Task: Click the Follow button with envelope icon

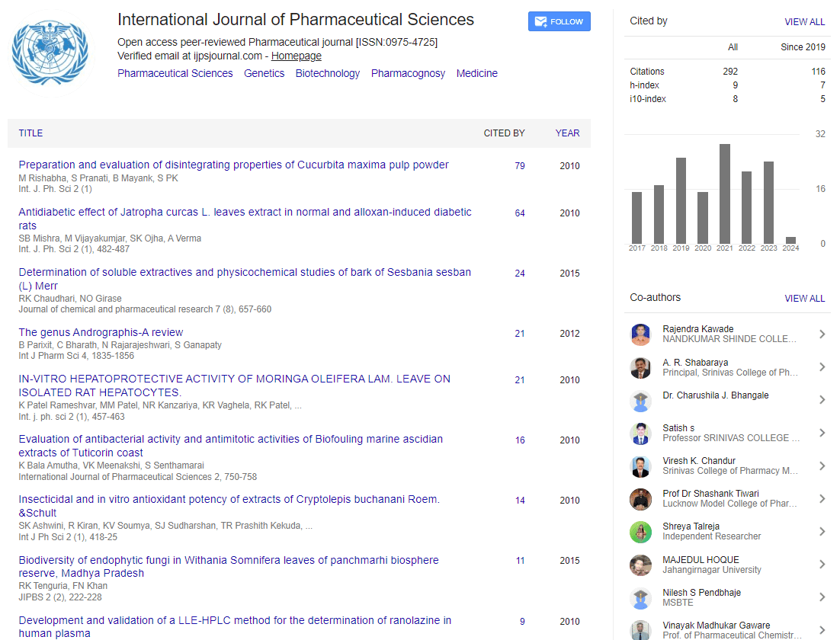Action: (x=559, y=21)
